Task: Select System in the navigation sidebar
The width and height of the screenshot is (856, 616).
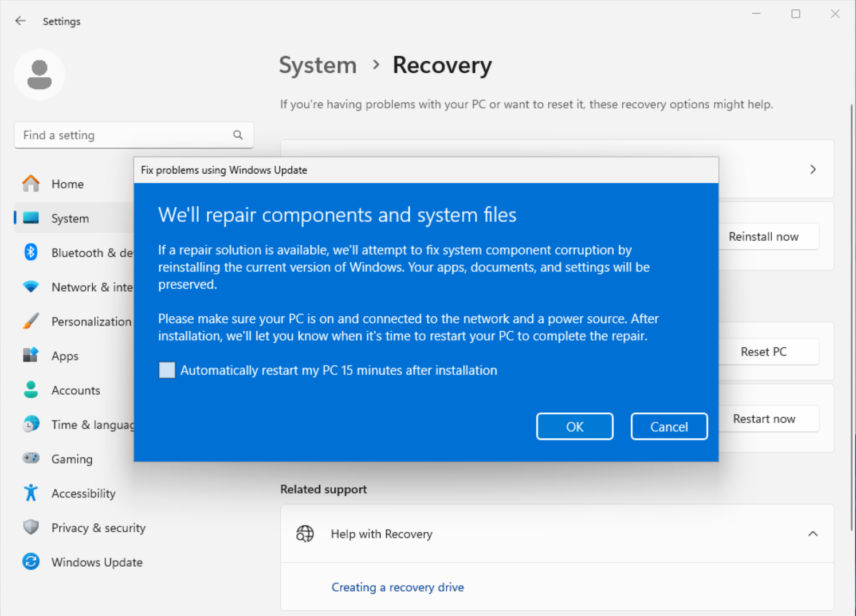Action: pyautogui.click(x=70, y=218)
